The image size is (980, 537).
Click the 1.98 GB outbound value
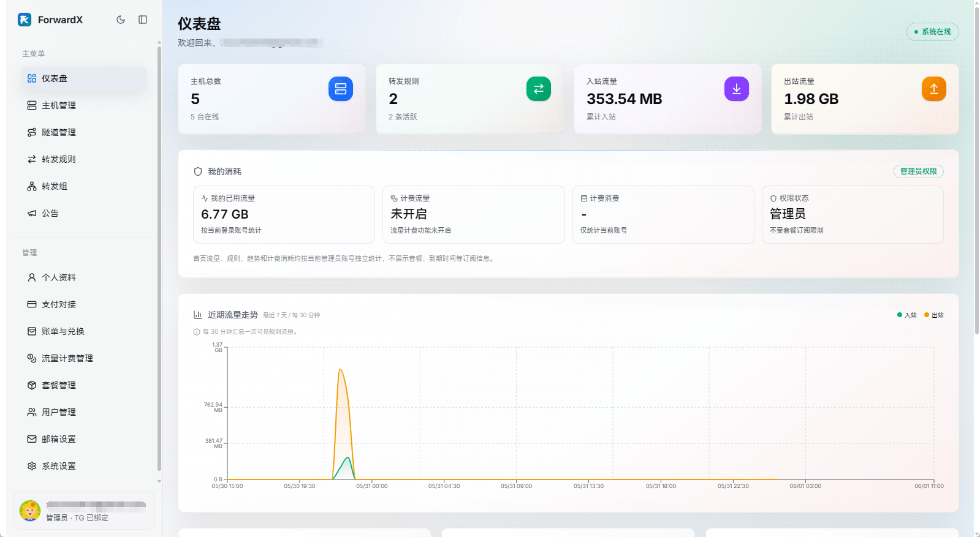click(811, 99)
